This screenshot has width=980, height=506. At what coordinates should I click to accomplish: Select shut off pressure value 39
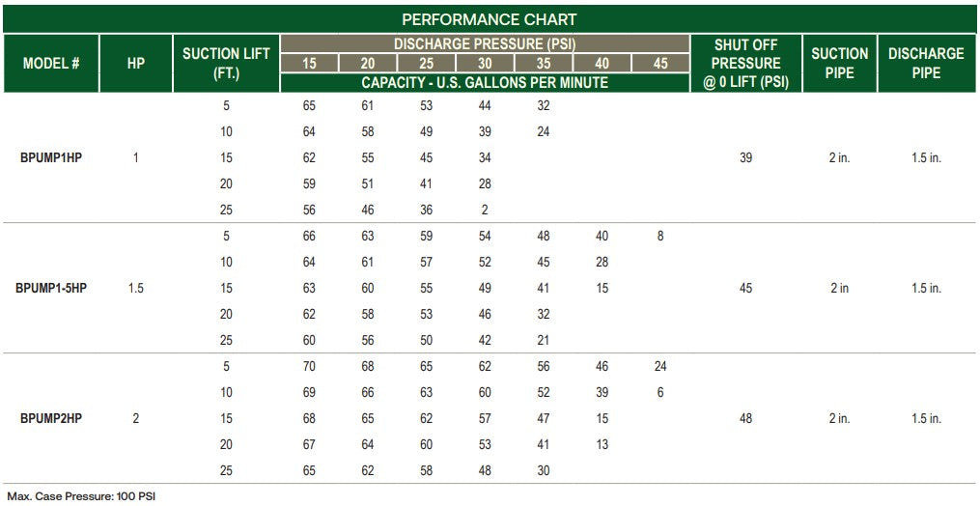coord(745,157)
